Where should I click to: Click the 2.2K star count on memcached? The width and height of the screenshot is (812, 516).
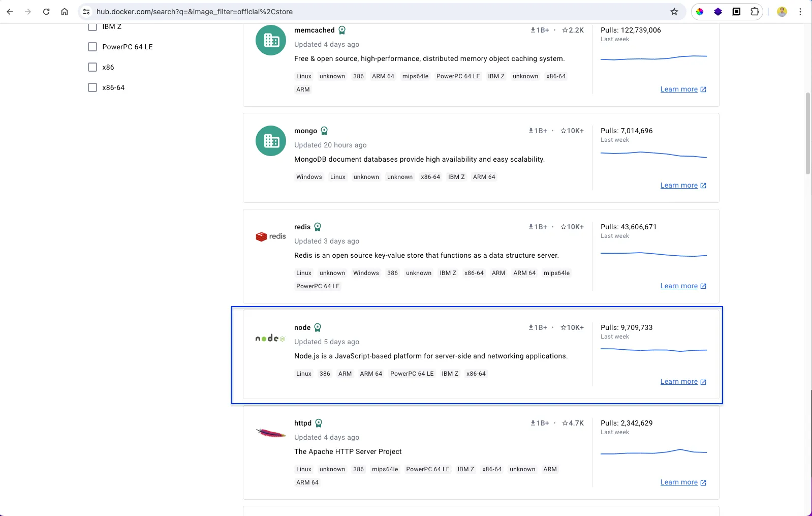tap(573, 30)
